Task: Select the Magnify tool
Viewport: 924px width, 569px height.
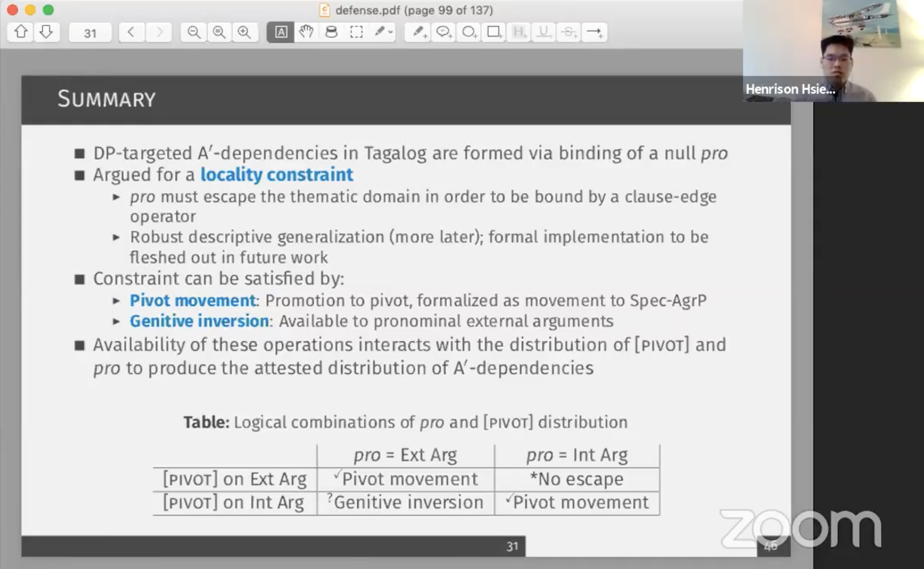Action: click(331, 32)
